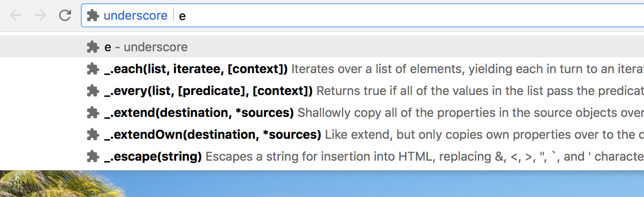Reload the page with the refresh icon
Screen dimensions: 644x197
[x=65, y=15]
